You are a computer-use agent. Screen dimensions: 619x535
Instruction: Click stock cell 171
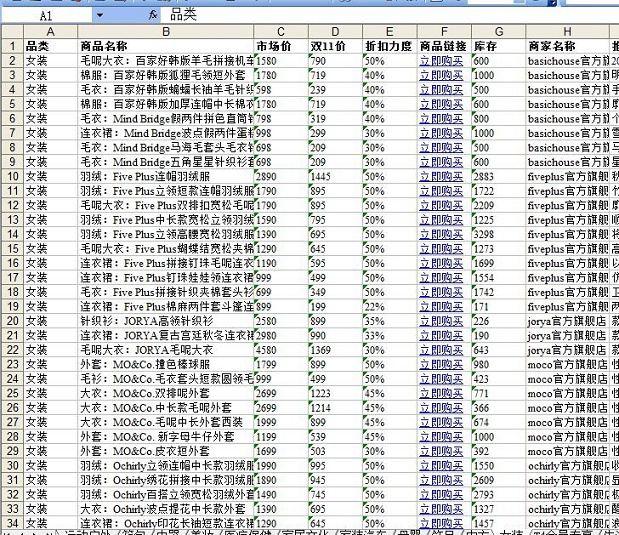pyautogui.click(x=499, y=306)
